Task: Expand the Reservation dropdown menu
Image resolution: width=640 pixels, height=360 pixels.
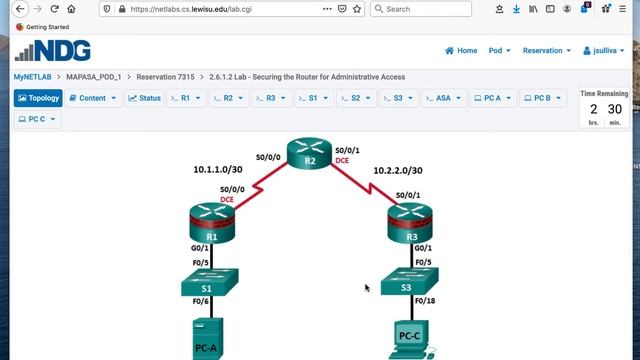Action: click(547, 51)
